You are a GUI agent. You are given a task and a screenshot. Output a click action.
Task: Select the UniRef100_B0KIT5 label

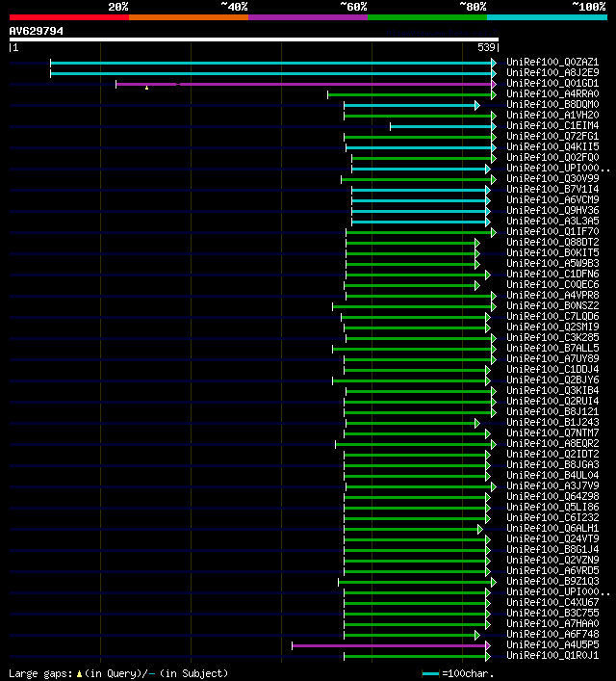pos(552,252)
